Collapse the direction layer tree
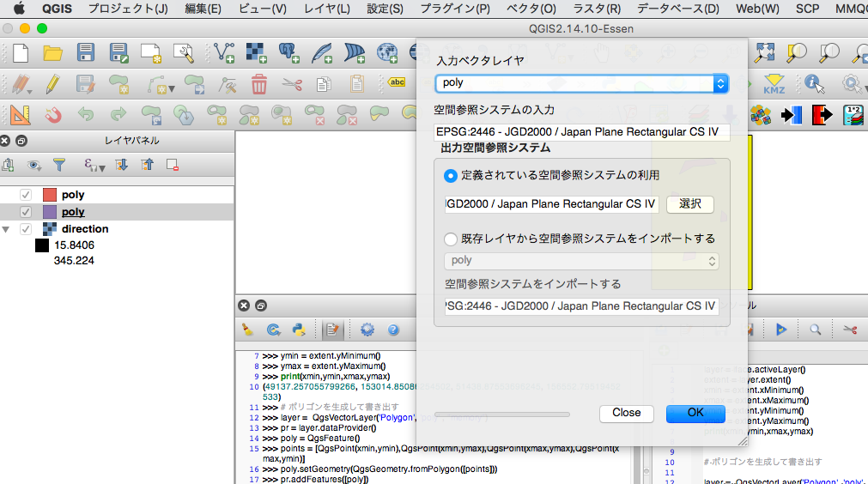This screenshot has height=484, width=868. tap(6, 229)
